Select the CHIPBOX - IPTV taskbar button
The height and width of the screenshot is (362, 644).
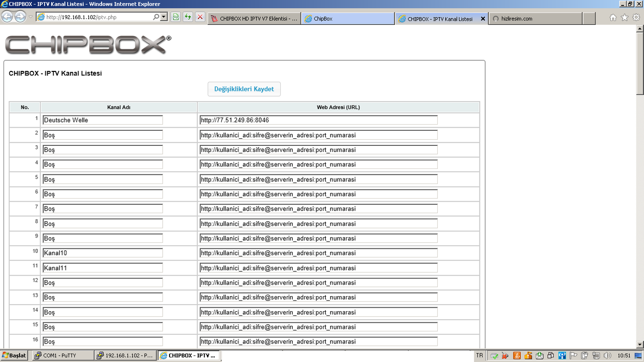(x=188, y=355)
